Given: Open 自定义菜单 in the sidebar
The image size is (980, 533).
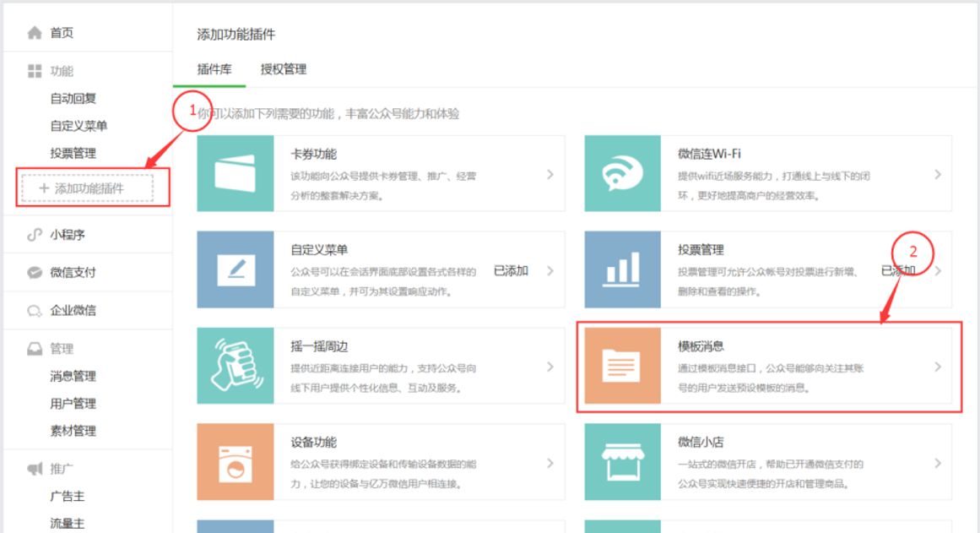Looking at the screenshot, I should click(79, 126).
